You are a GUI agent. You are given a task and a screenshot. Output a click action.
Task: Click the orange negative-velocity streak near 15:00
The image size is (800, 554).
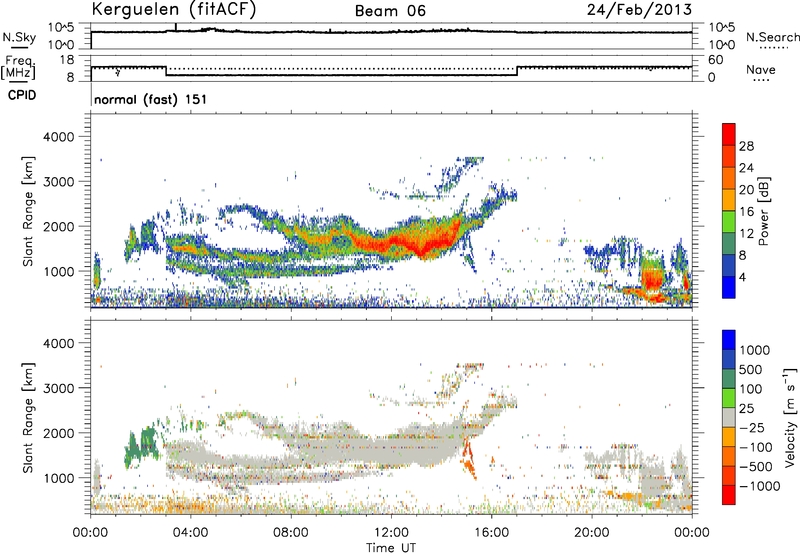point(469,459)
